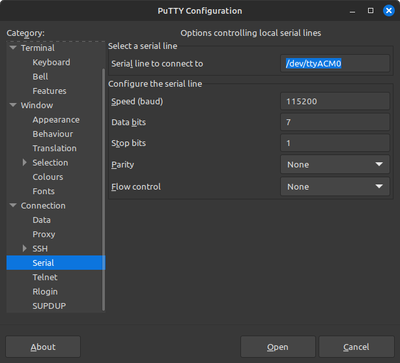Image resolution: width=400 pixels, height=363 pixels.
Task: Click the serial line input field
Action: click(x=335, y=63)
